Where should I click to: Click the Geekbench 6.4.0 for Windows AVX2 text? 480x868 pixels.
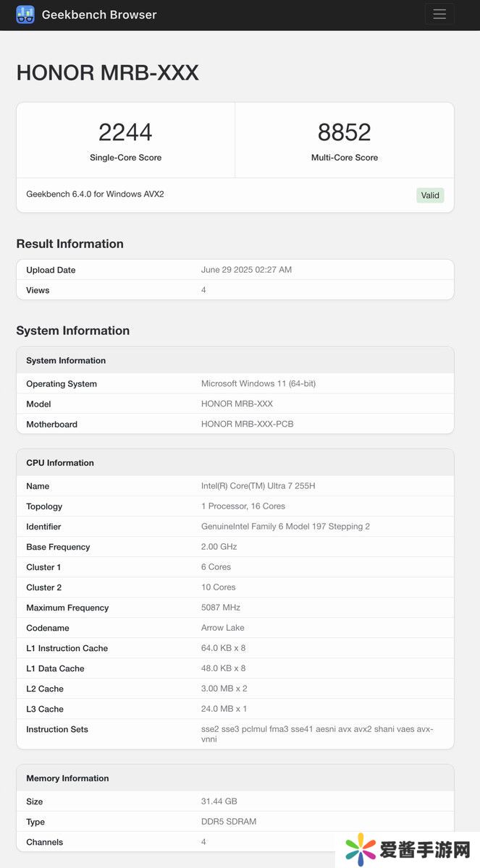[x=95, y=194]
